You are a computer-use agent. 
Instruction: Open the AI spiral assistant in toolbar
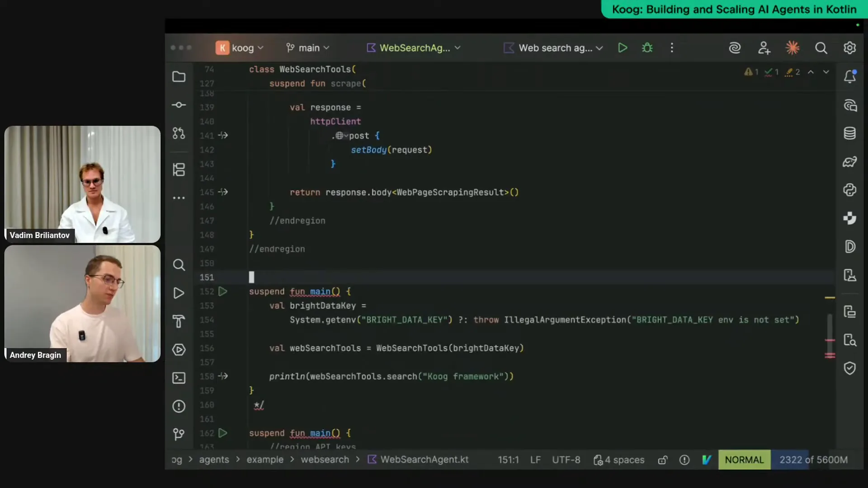(735, 47)
